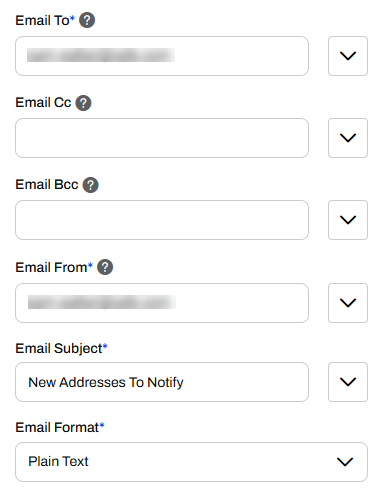382x494 pixels.
Task: Click inside the Email From input field
Action: (x=162, y=303)
